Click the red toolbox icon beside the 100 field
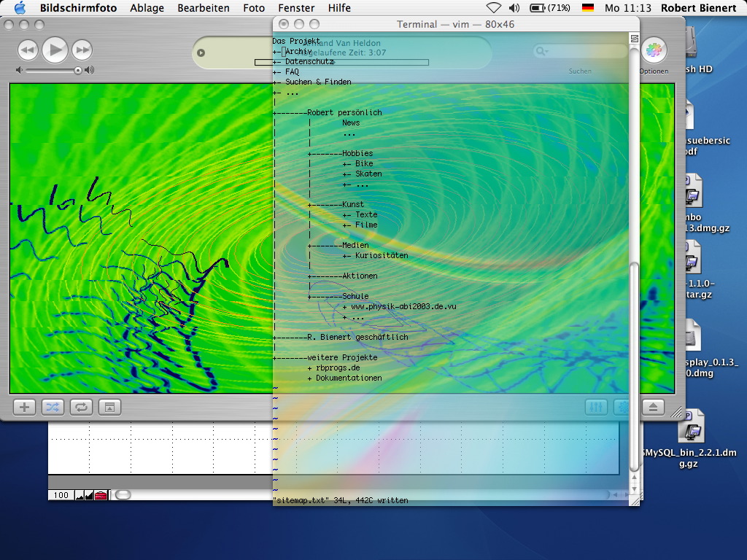The height and width of the screenshot is (560, 747). (x=101, y=495)
